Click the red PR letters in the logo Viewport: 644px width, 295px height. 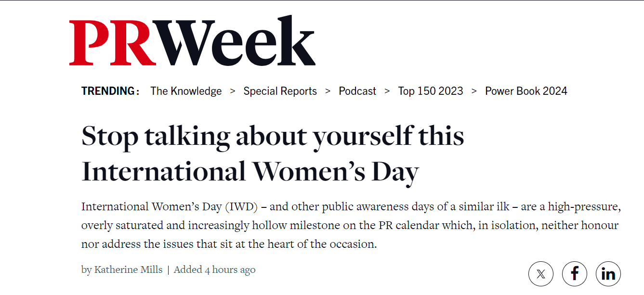[113, 43]
